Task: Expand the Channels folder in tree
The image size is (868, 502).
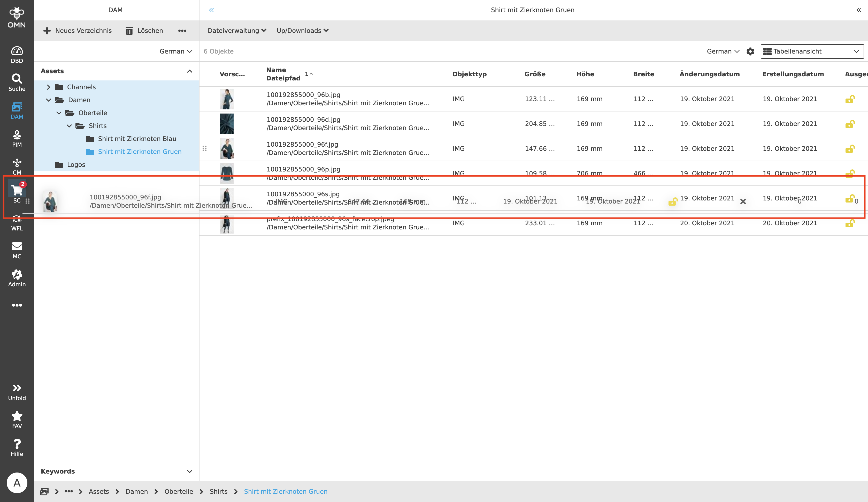Action: click(49, 87)
